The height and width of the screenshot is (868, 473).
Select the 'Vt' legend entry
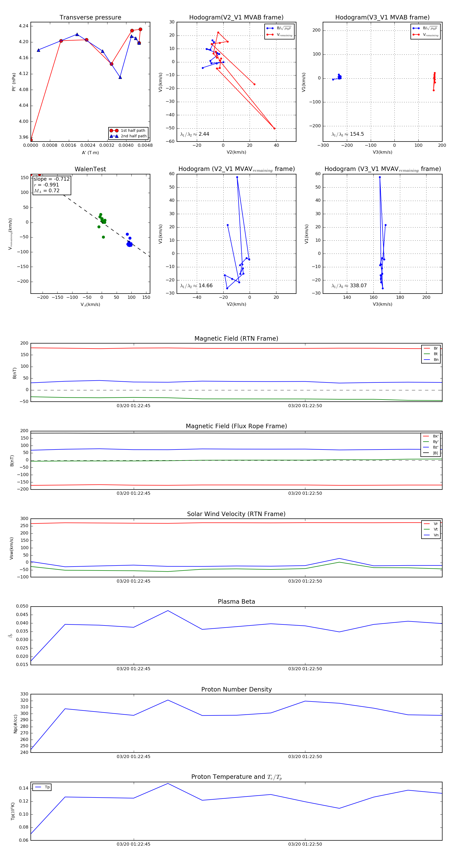[x=431, y=529]
